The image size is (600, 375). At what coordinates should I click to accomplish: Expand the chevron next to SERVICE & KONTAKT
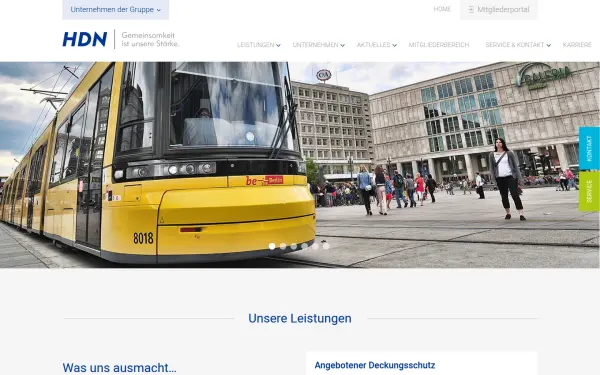pos(548,46)
